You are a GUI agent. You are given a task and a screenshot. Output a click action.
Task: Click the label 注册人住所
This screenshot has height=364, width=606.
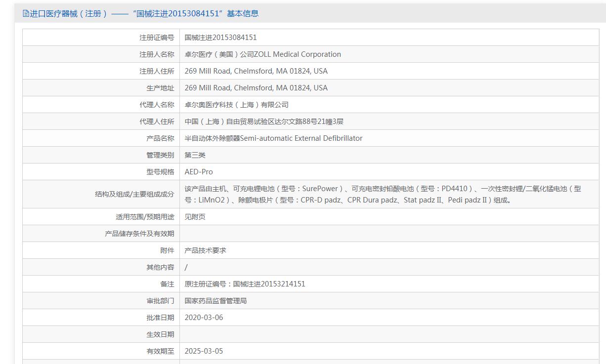[x=157, y=71]
